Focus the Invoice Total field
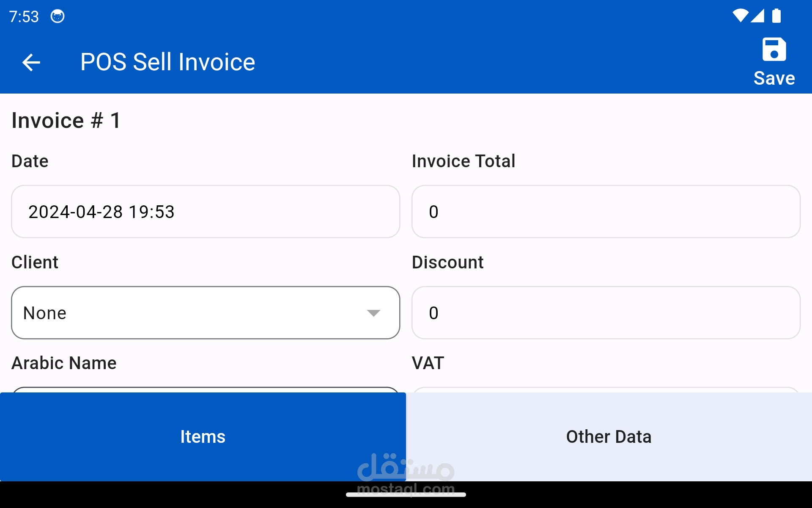This screenshot has height=508, width=812. point(606,212)
